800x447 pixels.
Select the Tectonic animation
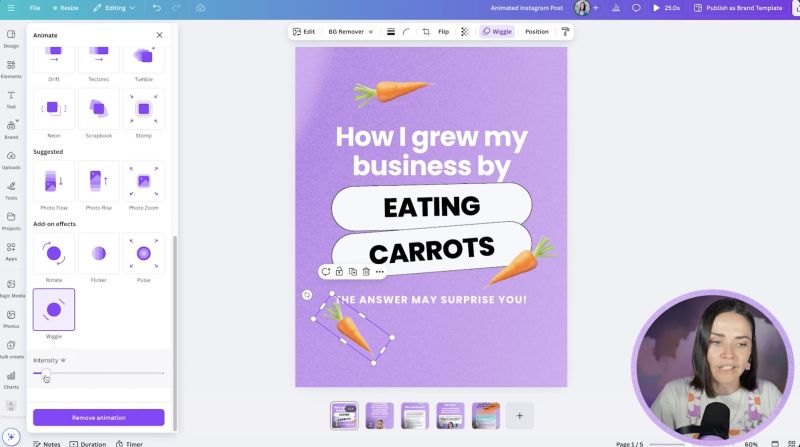point(98,64)
